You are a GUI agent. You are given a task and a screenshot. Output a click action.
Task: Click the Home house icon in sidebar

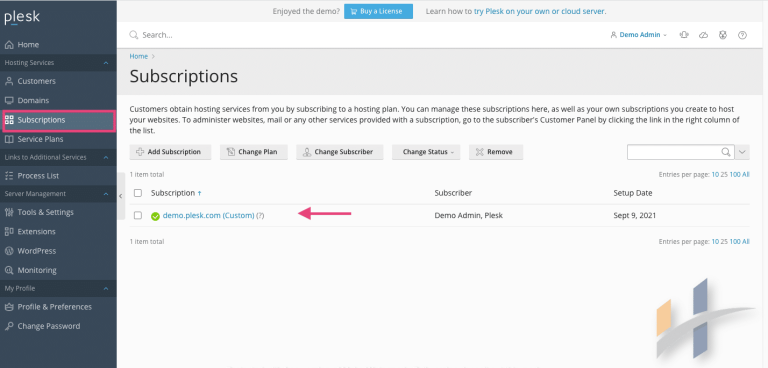coord(9,45)
